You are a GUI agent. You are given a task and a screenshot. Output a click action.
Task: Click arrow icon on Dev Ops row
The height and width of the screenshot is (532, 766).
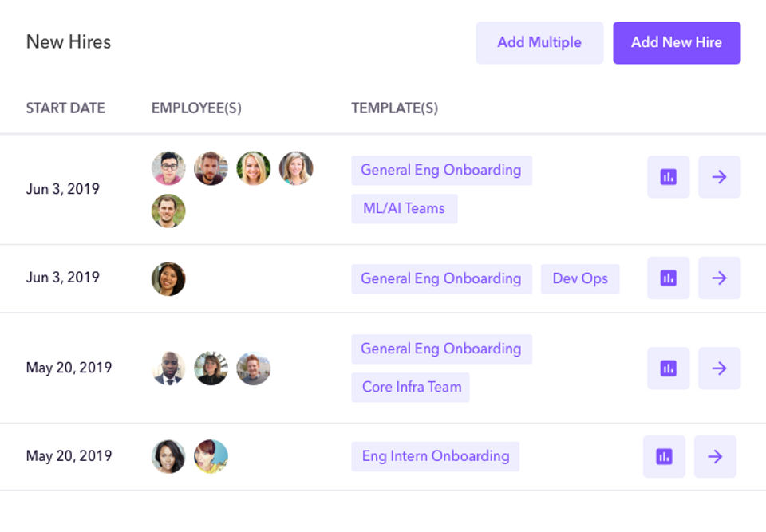(719, 278)
